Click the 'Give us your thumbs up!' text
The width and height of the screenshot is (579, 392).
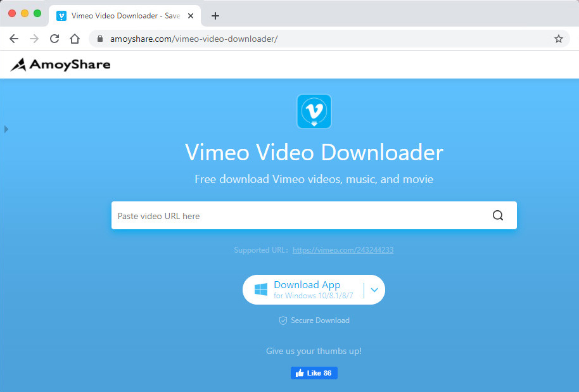click(314, 351)
